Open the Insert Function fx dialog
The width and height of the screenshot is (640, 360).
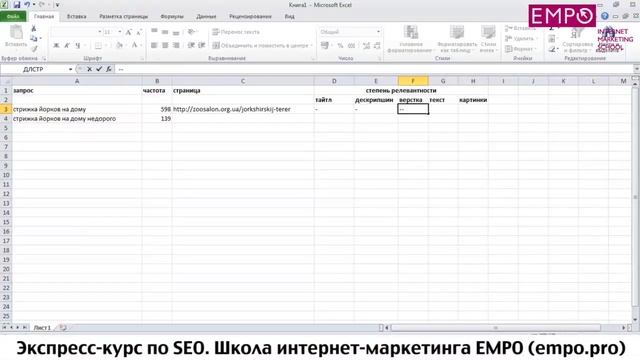[x=109, y=69]
